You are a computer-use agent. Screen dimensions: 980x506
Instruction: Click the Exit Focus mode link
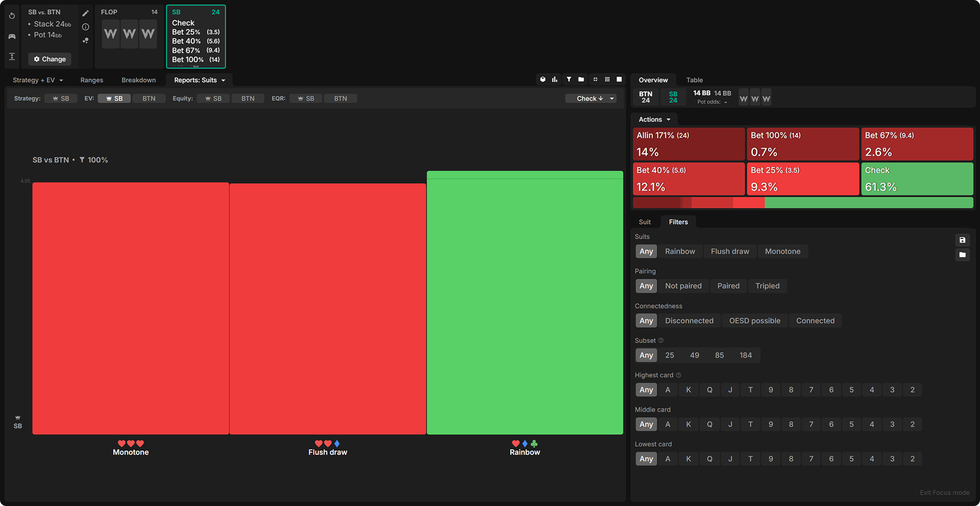point(944,493)
